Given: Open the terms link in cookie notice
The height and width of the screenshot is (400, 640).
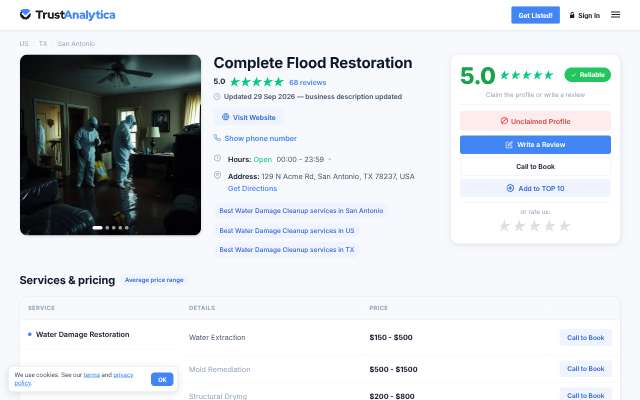Looking at the screenshot, I should pos(91,375).
